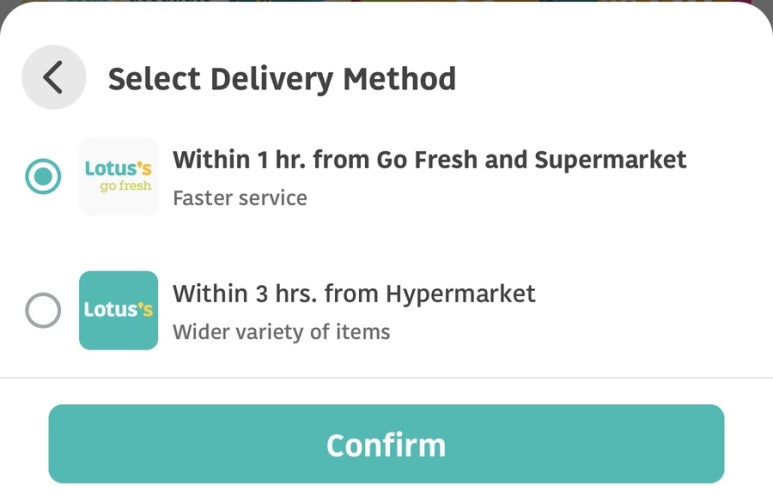This screenshot has width=773, height=503.
Task: Click the teal inner dot of selected radio
Action: [43, 177]
